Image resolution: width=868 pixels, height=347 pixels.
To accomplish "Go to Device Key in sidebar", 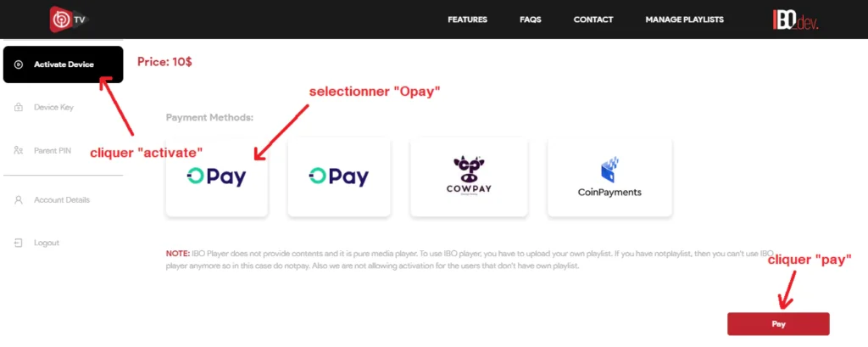I will [53, 107].
